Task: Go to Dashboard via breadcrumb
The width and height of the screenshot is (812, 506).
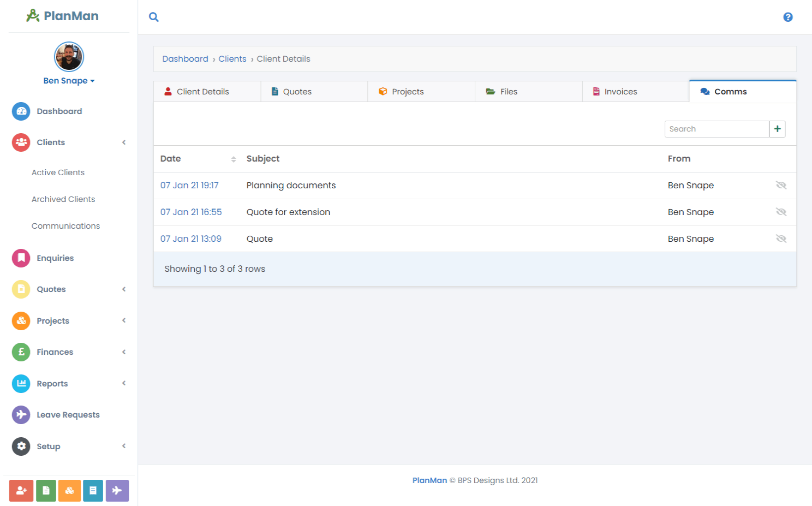Action: [x=185, y=59]
